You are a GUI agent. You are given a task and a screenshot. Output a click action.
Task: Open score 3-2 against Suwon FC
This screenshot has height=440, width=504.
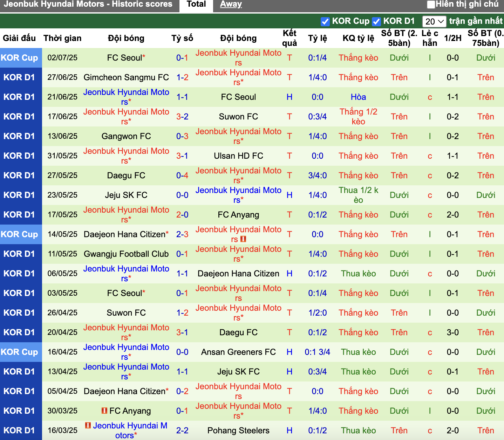pyautogui.click(x=182, y=117)
